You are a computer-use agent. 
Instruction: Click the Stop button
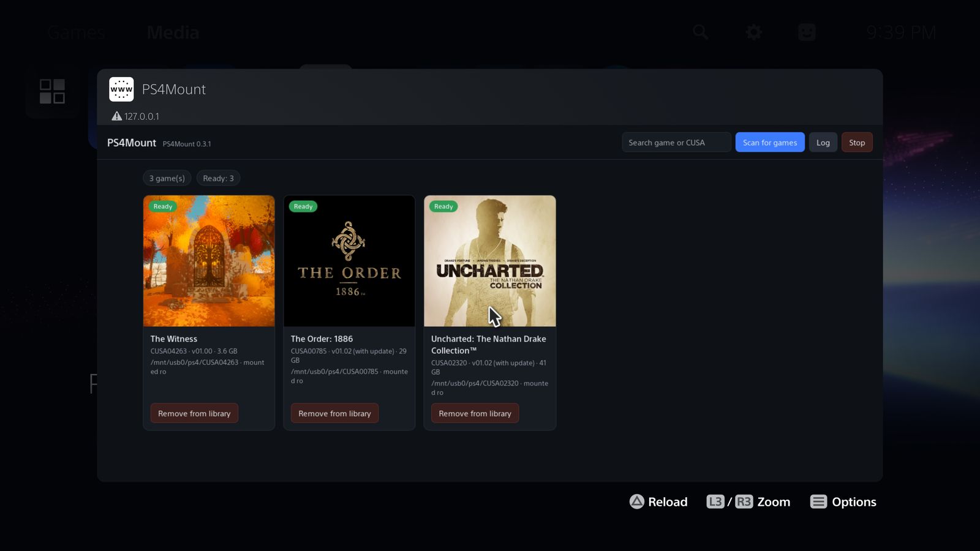click(x=857, y=143)
